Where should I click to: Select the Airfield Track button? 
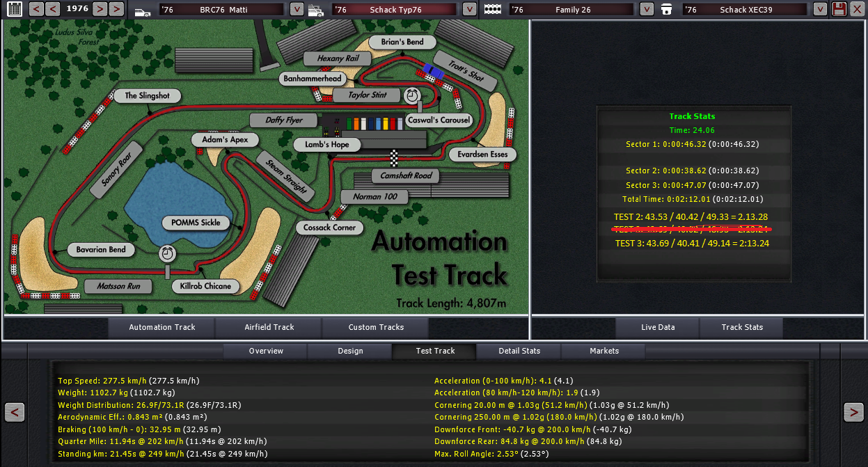tap(269, 327)
